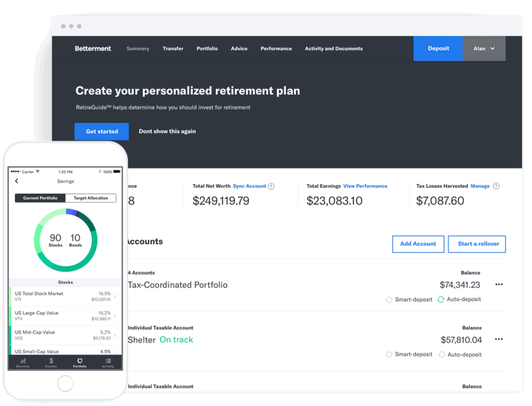Expand chevron for US Mid-Cap Value

(115, 335)
